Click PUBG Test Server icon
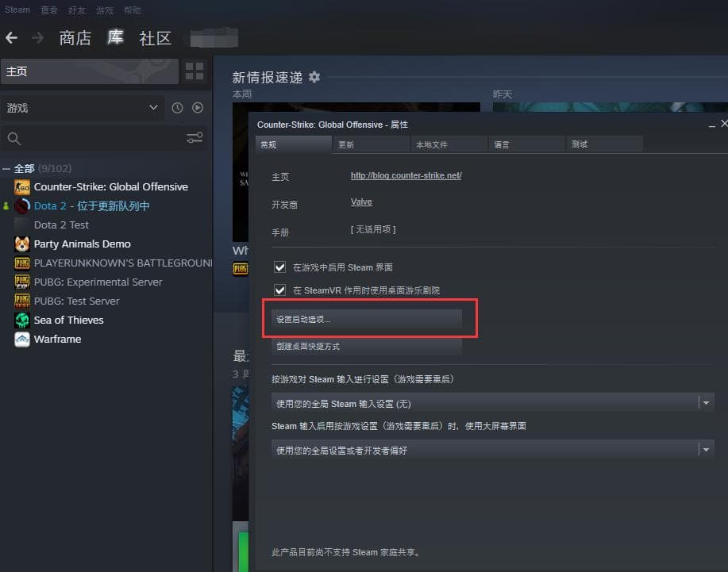The height and width of the screenshot is (572, 728). 21,301
